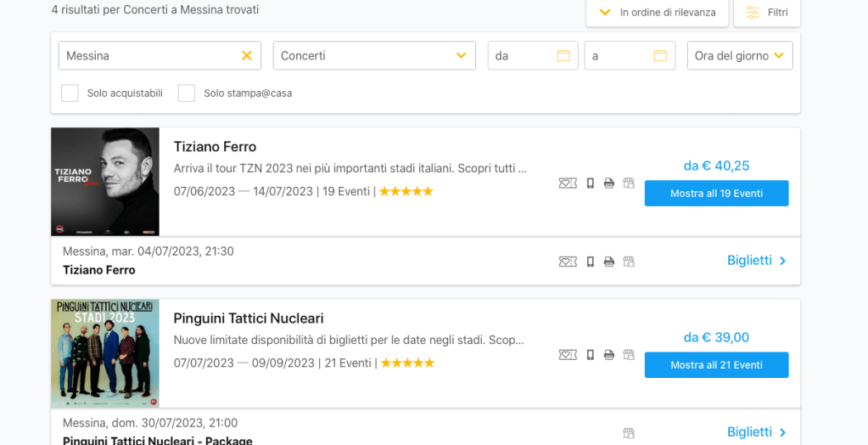This screenshot has height=445, width=868.
Task: Click the Pinguini Tattici Nucleari poster image
Action: (105, 353)
